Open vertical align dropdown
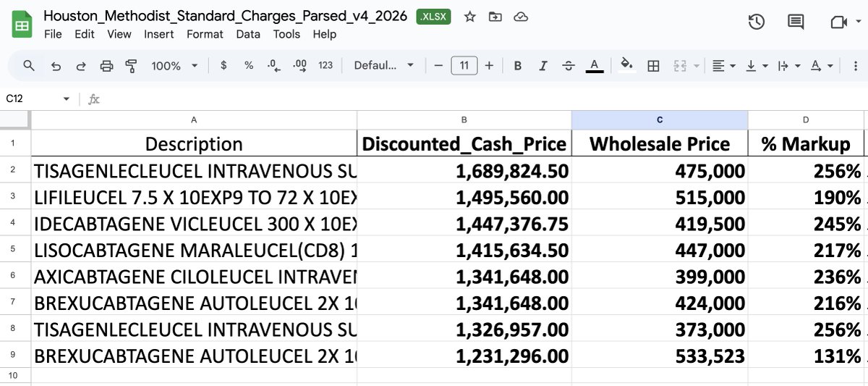Image resolution: width=868 pixels, height=386 pixels. (756, 66)
